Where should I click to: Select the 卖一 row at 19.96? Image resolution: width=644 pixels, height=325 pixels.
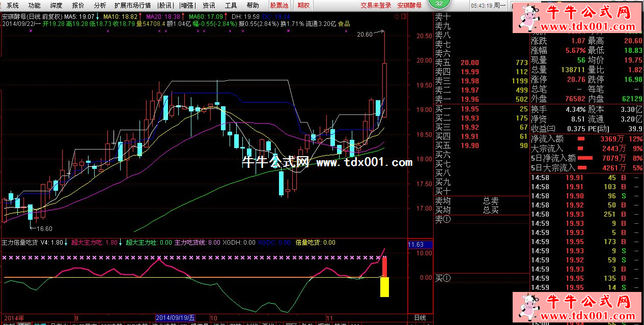pos(482,99)
